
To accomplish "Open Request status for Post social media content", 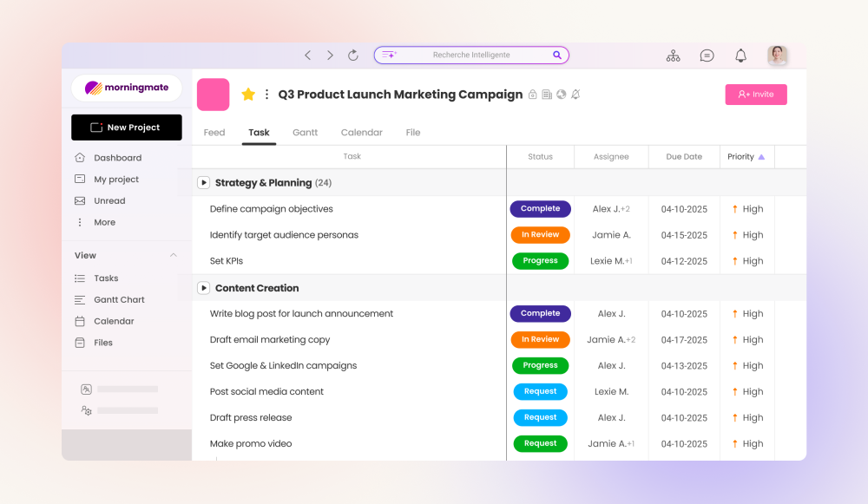I will click(x=540, y=392).
